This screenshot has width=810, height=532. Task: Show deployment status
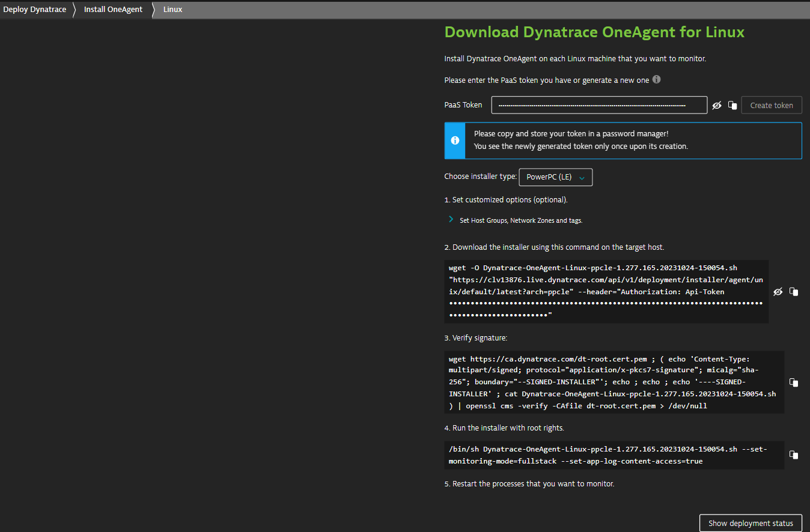(751, 522)
